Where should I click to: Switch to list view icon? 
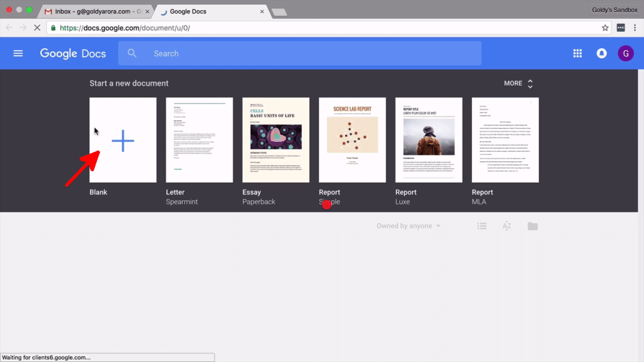point(482,226)
